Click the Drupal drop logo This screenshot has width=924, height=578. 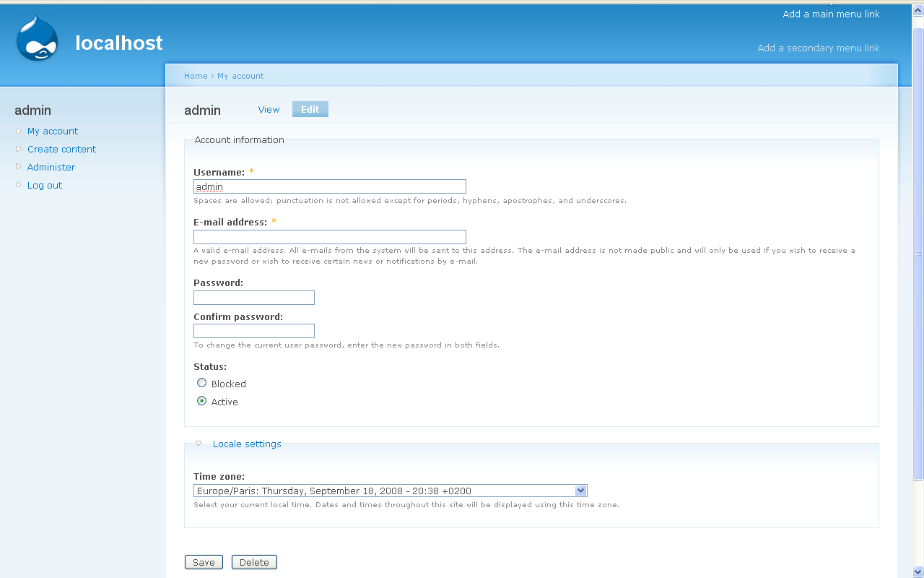pos(37,39)
